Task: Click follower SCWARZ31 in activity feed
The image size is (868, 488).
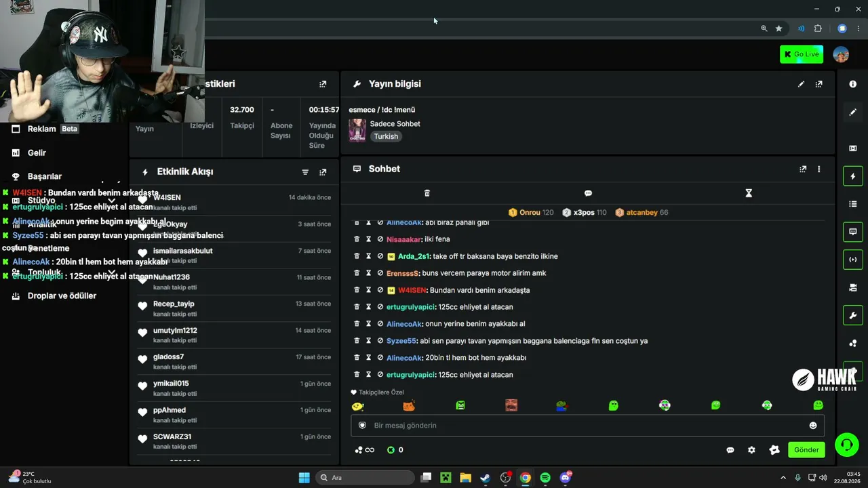Action: pos(172,436)
